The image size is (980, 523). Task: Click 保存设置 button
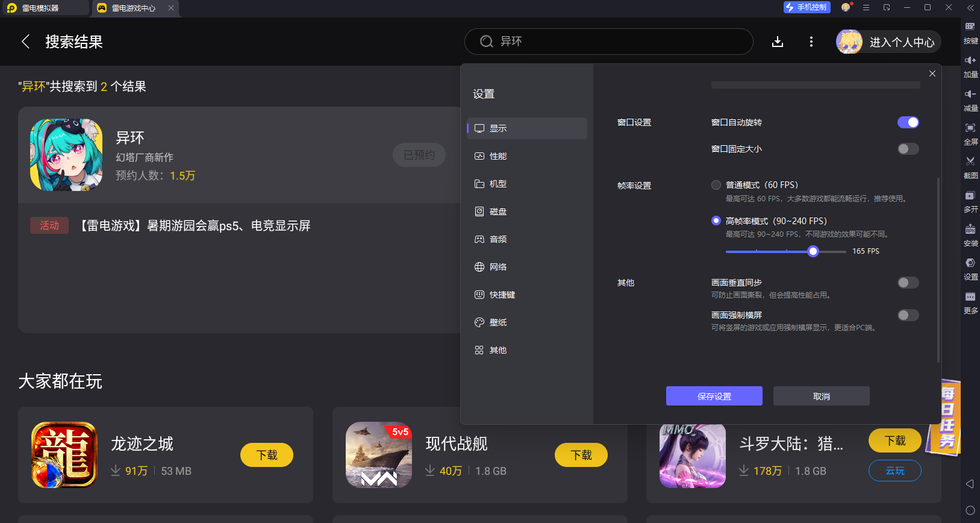714,396
